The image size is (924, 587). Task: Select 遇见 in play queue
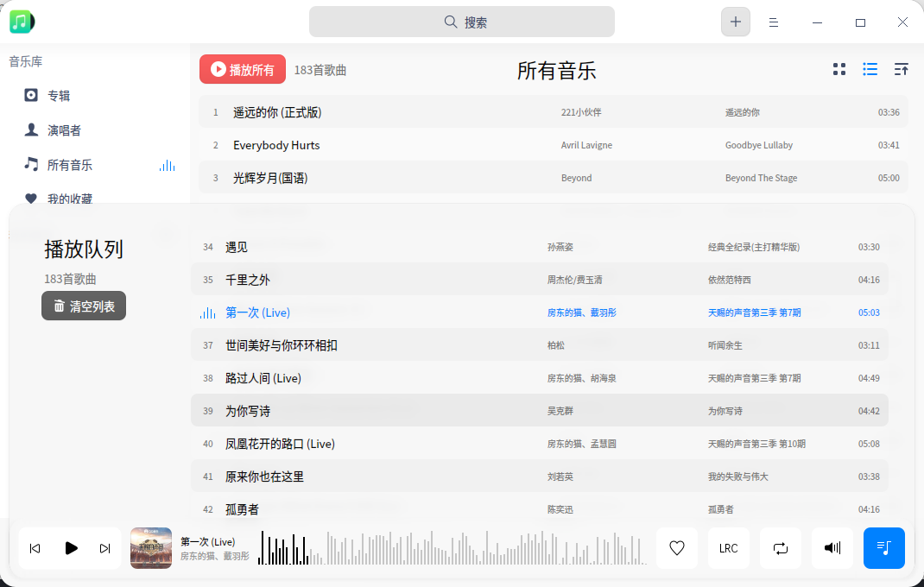[539, 247]
